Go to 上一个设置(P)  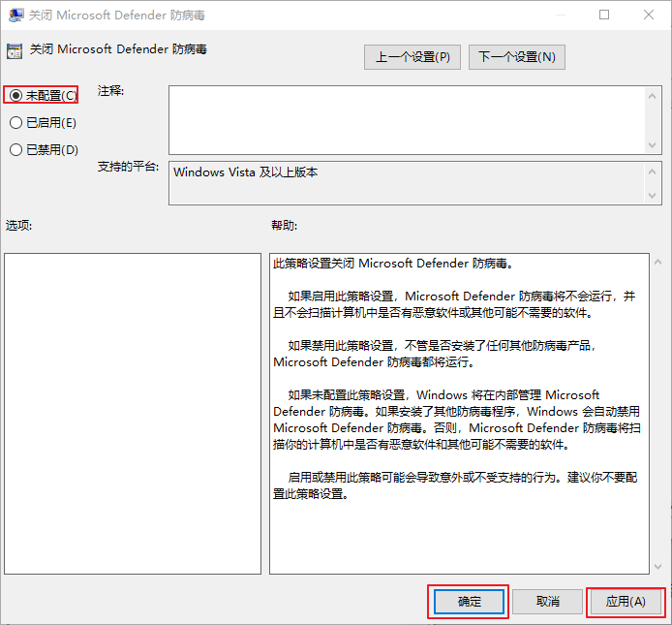click(412, 57)
